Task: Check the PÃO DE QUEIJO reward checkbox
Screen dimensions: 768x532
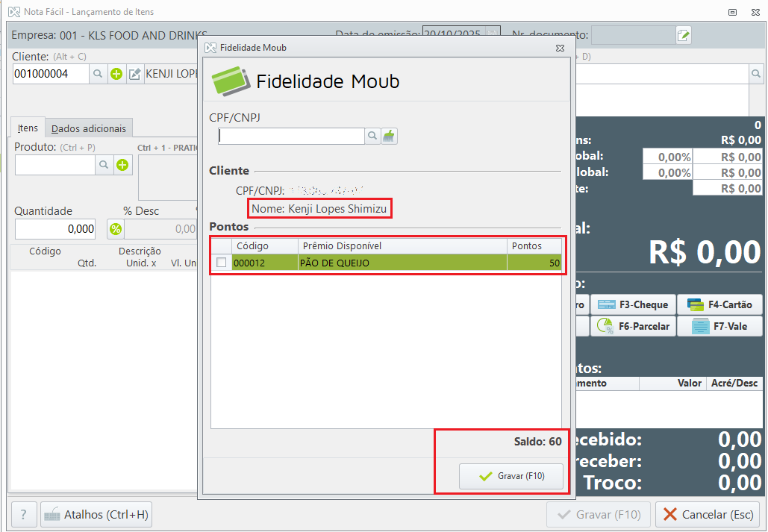Action: pyautogui.click(x=222, y=263)
